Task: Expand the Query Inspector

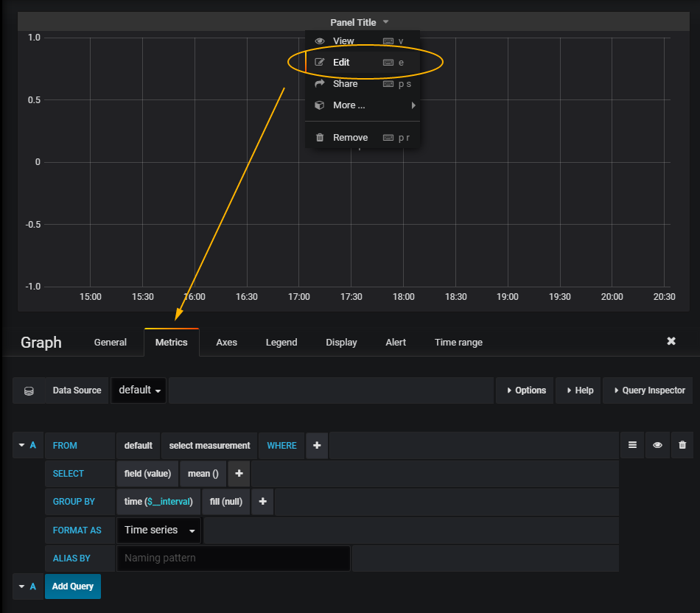Action: click(x=648, y=390)
